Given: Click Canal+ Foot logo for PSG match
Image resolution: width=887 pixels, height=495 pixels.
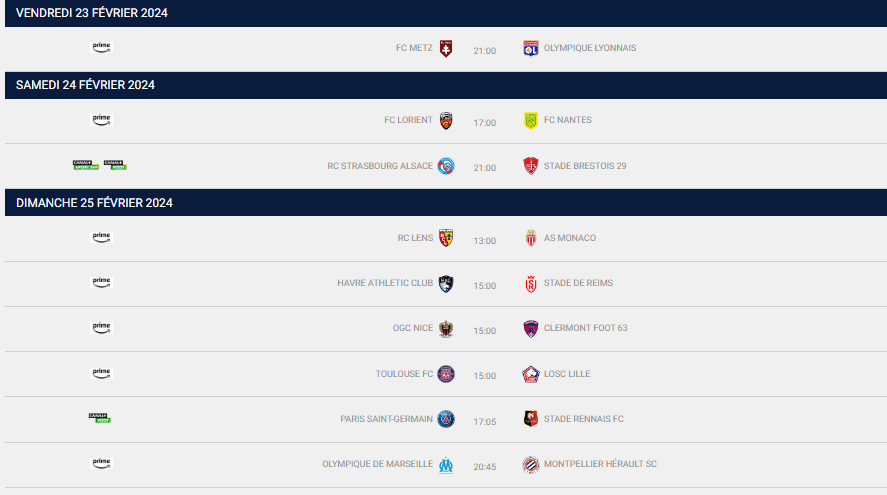Looking at the screenshot, I should pyautogui.click(x=100, y=418).
